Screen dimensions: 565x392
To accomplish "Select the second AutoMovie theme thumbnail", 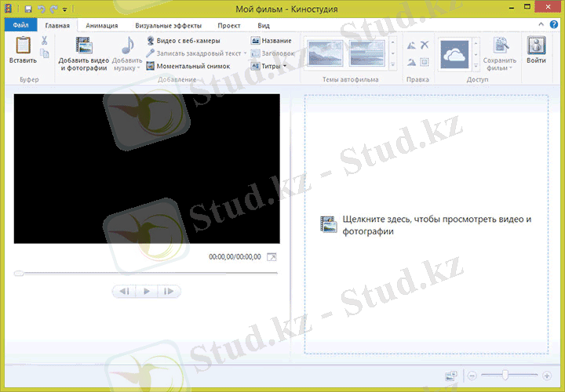I will (x=366, y=53).
